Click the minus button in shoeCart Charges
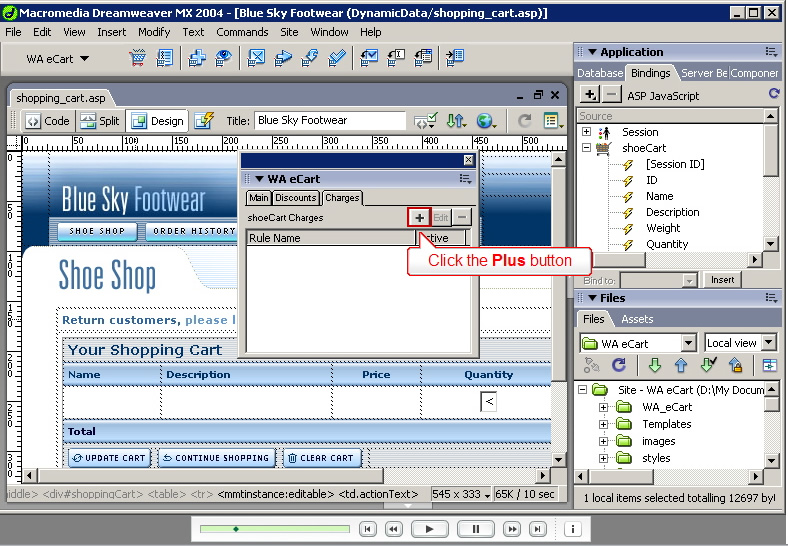Image resolution: width=788 pixels, height=546 pixels. (462, 218)
